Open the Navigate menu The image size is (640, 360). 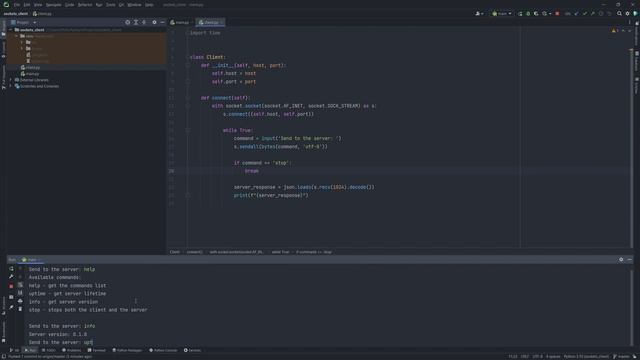[53, 5]
